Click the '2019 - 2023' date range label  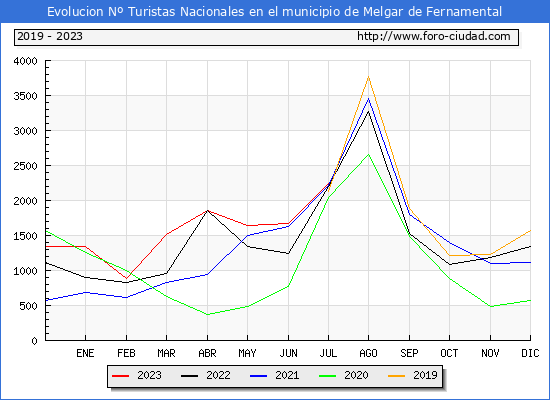point(50,36)
